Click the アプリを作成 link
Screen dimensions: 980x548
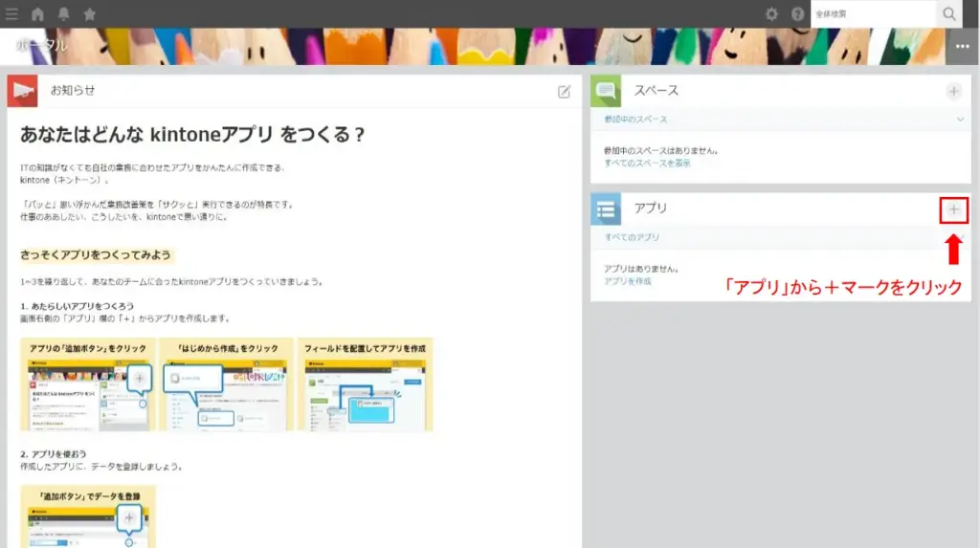point(628,281)
